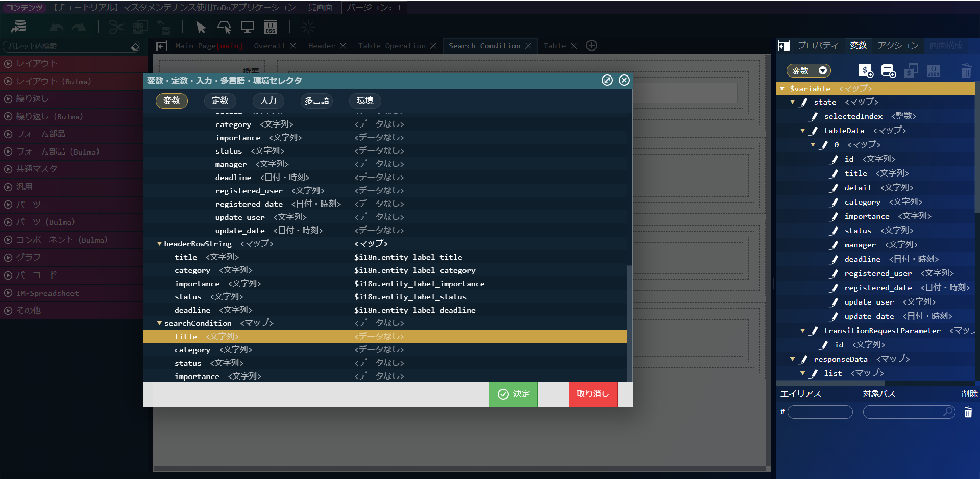Image resolution: width=980 pixels, height=479 pixels.
Task: Select the arrow pointer tool
Action: [201, 27]
